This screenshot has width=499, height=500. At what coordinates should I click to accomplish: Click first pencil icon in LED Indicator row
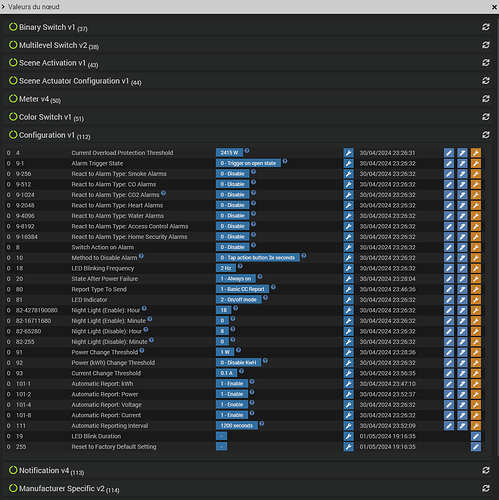(449, 300)
